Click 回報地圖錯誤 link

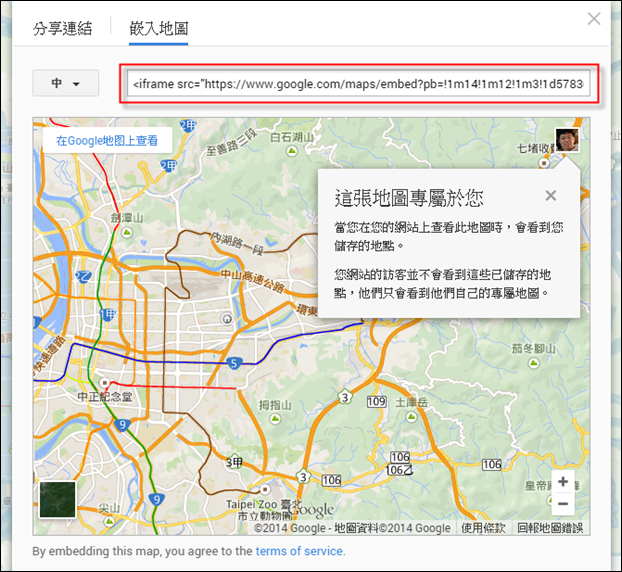point(550,528)
